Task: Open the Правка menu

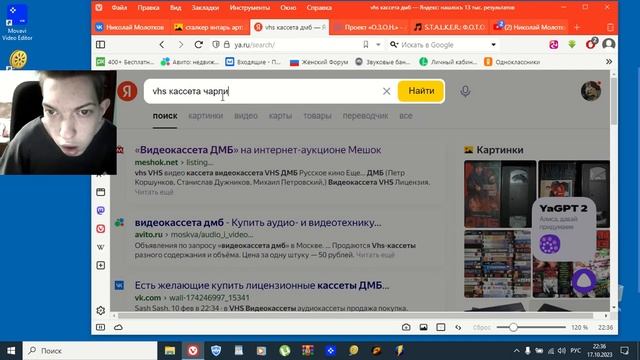Action: tap(148, 7)
